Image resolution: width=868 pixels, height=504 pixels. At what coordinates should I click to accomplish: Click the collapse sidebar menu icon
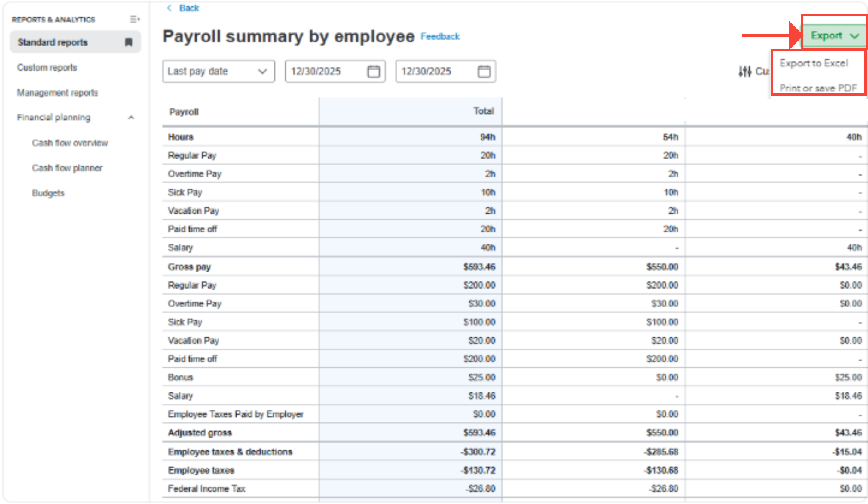(134, 19)
